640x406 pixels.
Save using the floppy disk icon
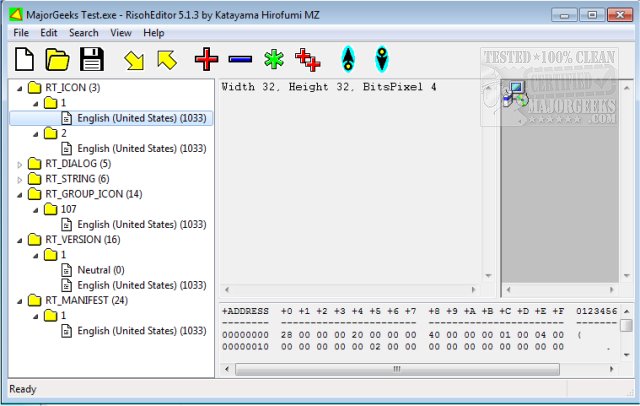(x=91, y=59)
